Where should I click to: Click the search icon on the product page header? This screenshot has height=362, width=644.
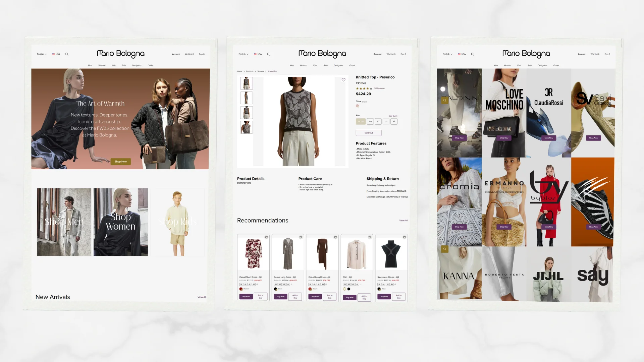pos(268,54)
